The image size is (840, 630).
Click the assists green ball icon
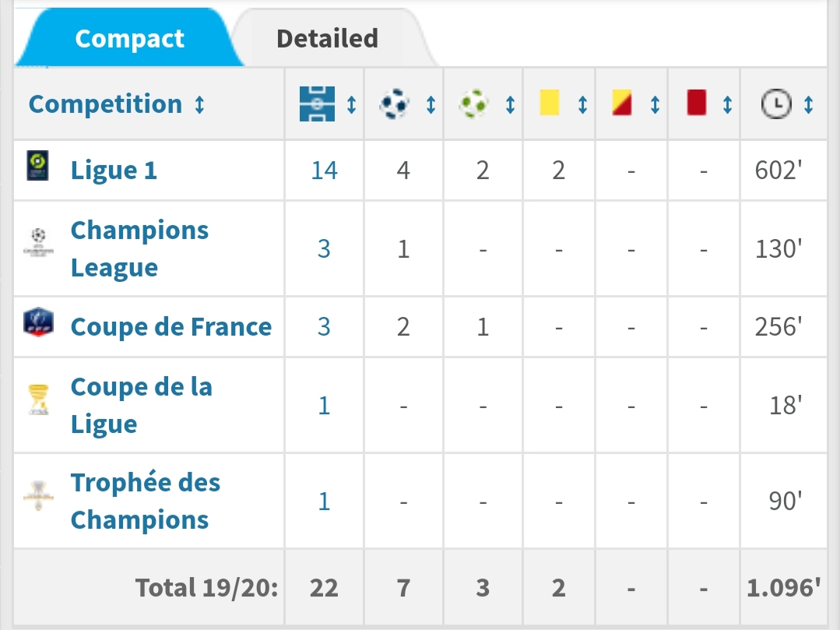(473, 104)
